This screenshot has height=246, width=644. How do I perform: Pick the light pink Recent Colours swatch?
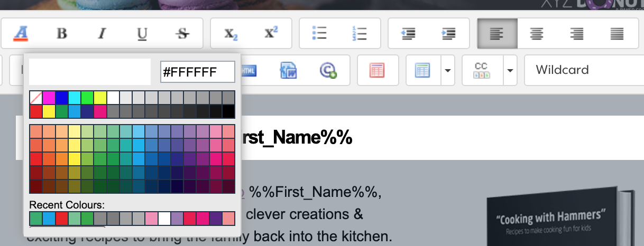click(151, 219)
